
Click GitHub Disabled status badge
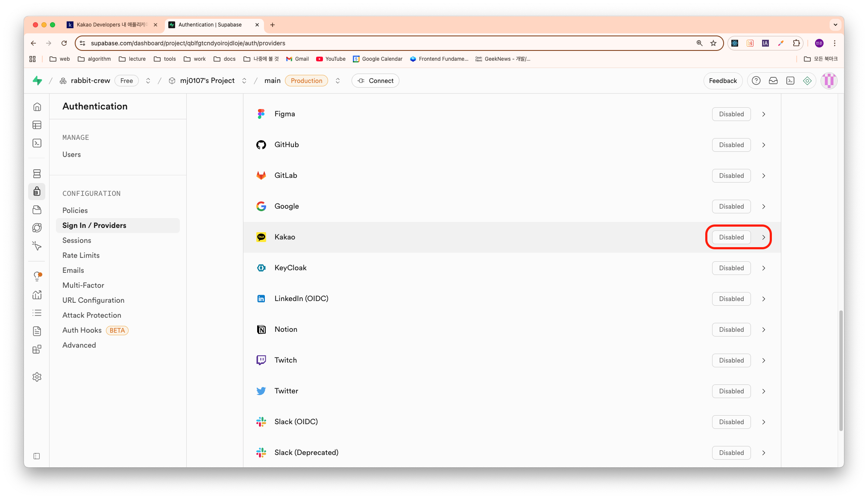731,145
